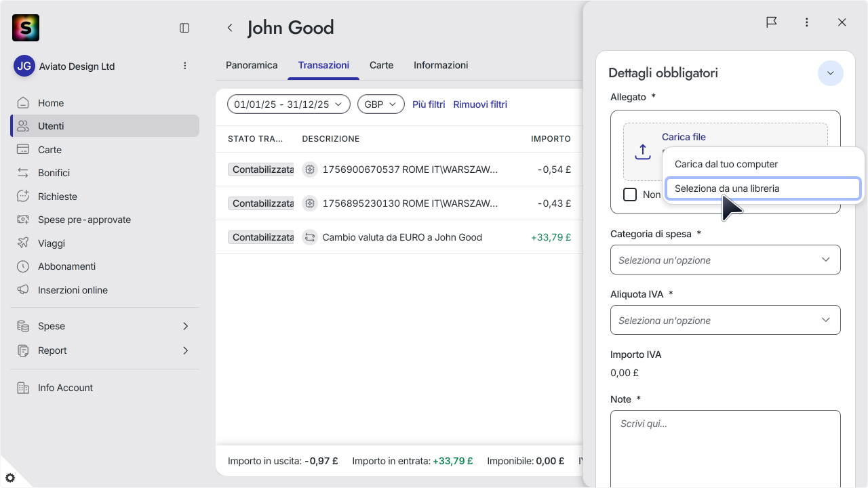The image size is (868, 488).
Task: Click the Importo IVA value 0,00 £
Action: click(625, 373)
